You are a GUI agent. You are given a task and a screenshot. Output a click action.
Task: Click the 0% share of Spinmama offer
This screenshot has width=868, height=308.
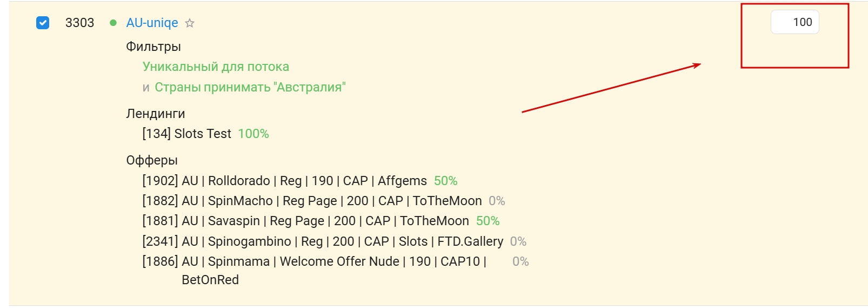[520, 261]
